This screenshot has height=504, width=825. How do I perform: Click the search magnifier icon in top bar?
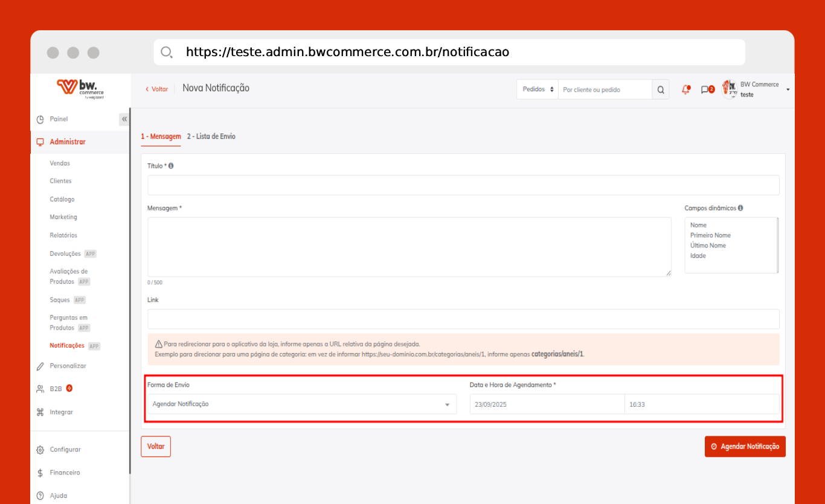click(x=660, y=89)
